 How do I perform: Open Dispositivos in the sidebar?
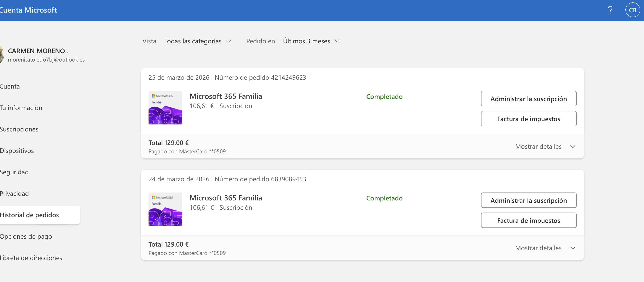[x=17, y=151]
